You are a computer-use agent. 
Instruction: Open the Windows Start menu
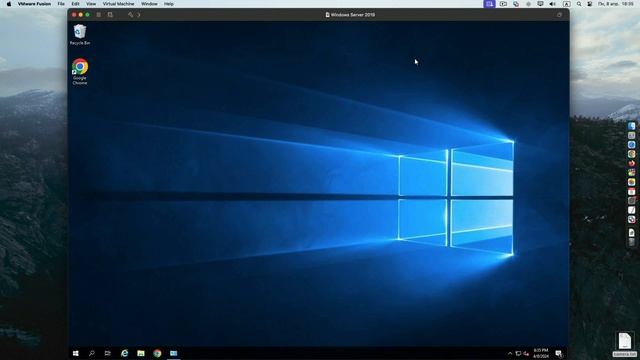(x=76, y=353)
